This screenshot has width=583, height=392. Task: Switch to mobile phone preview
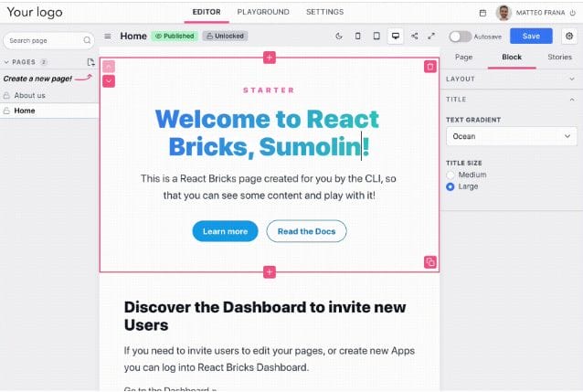(x=357, y=37)
